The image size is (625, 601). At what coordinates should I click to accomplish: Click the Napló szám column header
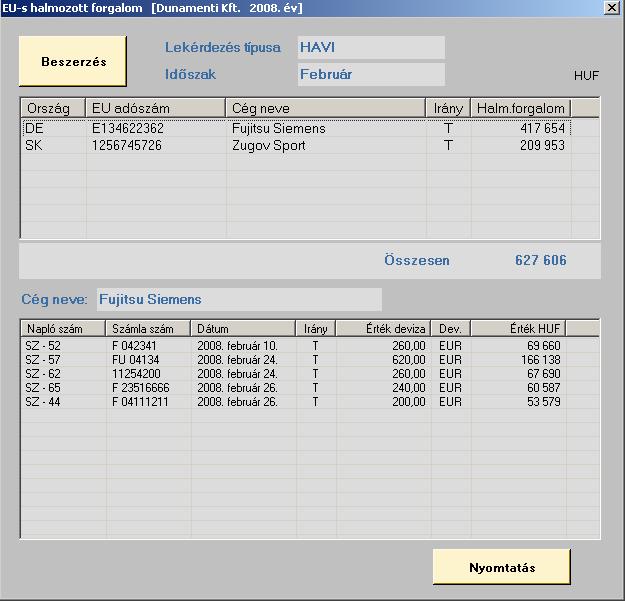[63, 329]
